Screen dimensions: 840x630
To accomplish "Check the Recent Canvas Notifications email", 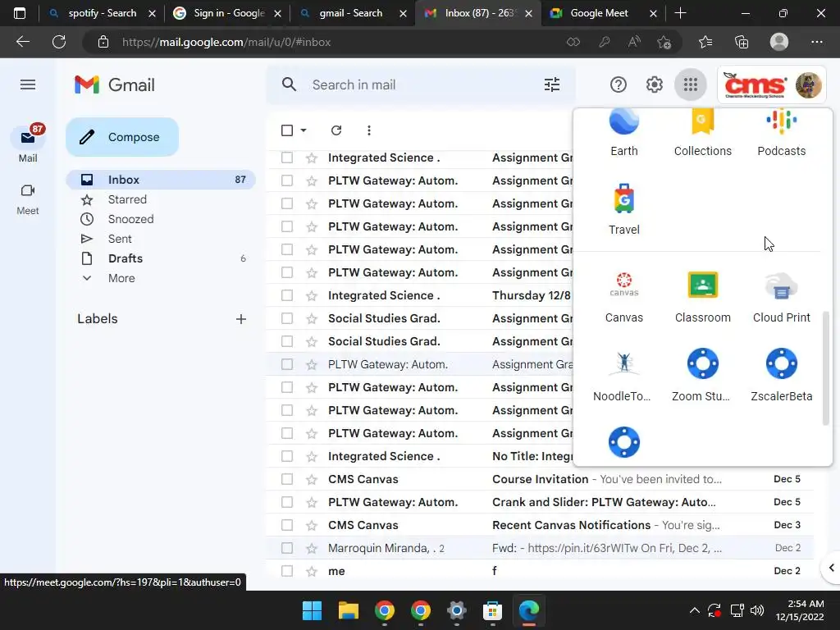I will (x=287, y=526).
